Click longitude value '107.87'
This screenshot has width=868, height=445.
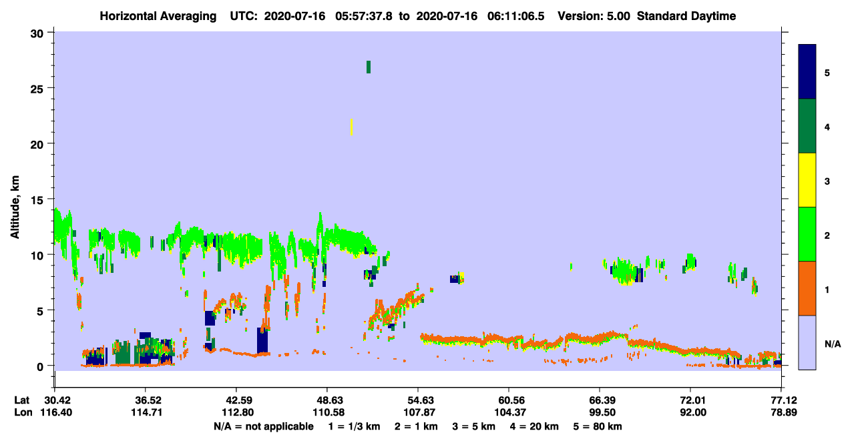point(418,412)
